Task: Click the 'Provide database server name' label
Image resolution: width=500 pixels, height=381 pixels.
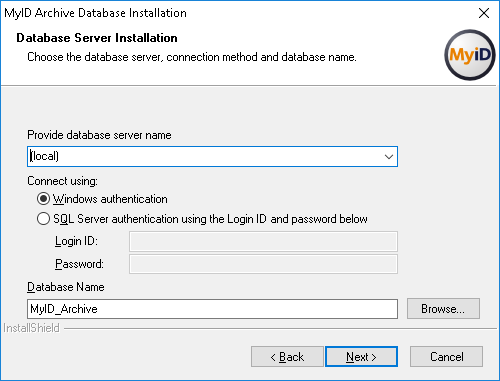Action: (x=99, y=135)
